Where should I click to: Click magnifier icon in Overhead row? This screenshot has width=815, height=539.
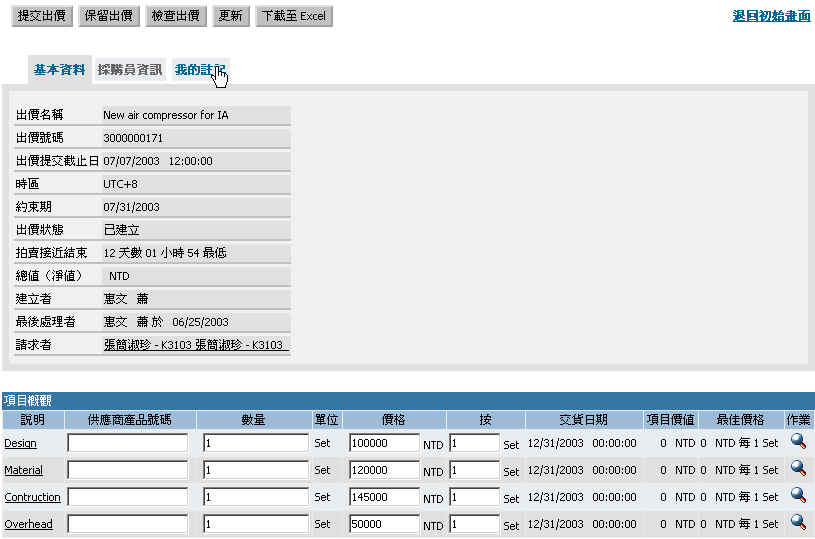(x=798, y=521)
